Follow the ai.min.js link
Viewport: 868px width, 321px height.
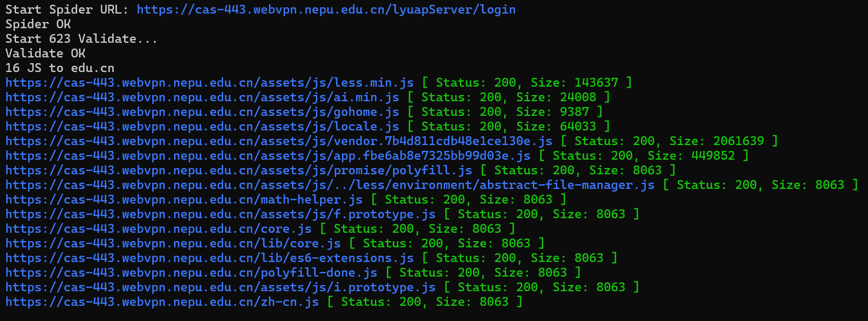point(202,98)
